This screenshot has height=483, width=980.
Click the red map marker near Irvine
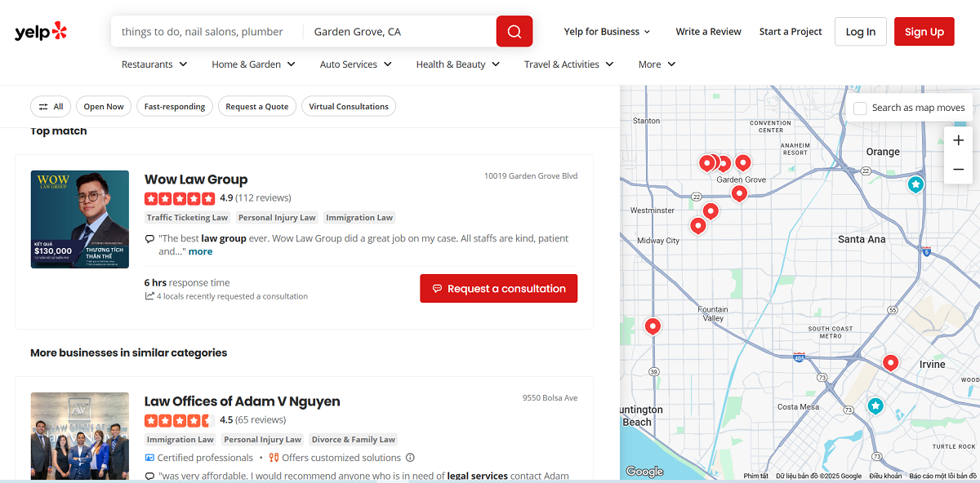pyautogui.click(x=890, y=362)
